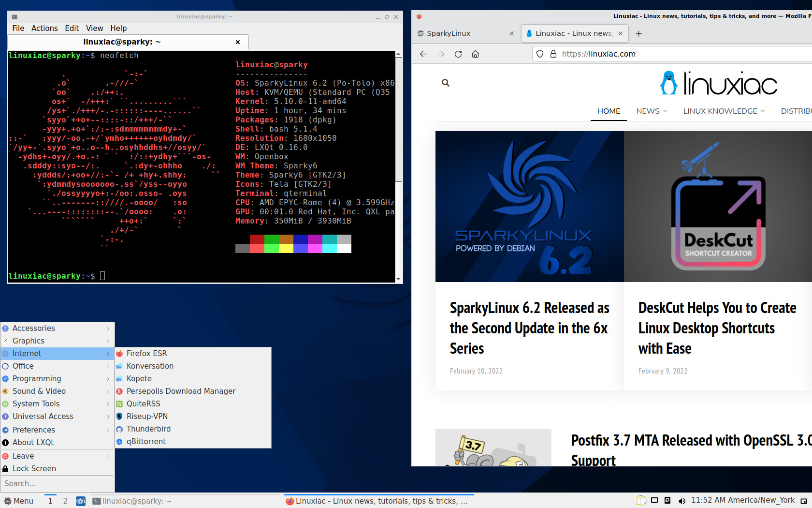812x508 pixels.
Task: Open new tab with plus button
Action: click(x=638, y=33)
